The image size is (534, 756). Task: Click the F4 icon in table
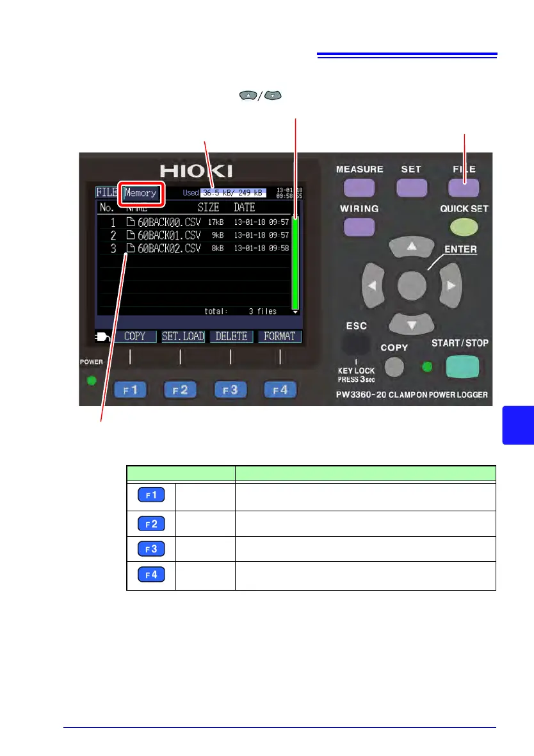coord(151,574)
